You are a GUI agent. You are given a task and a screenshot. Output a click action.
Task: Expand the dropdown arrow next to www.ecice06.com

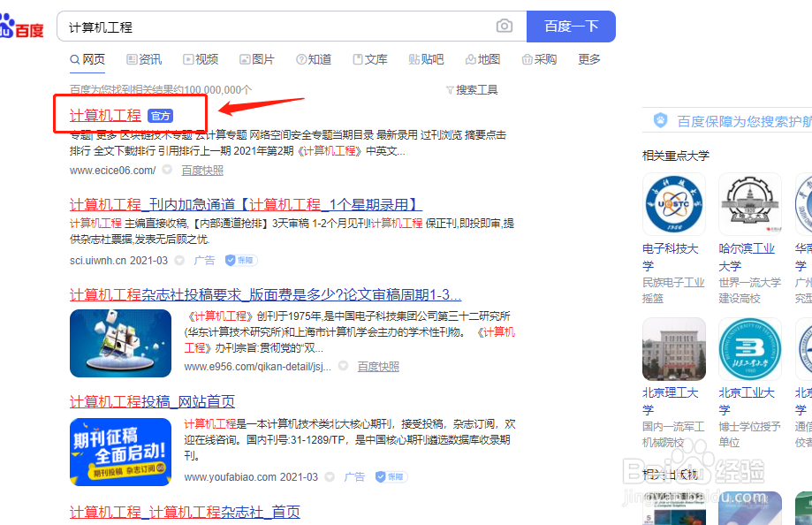click(x=166, y=171)
